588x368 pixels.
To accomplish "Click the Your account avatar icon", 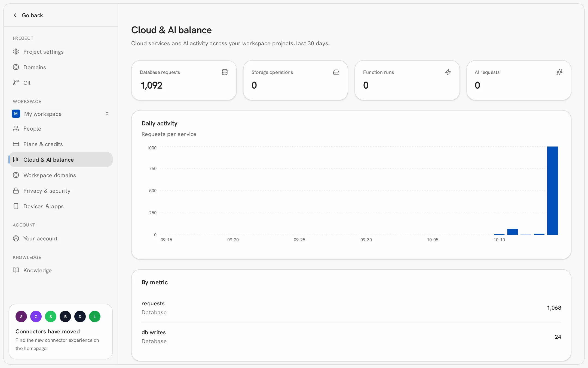I will coord(16,238).
